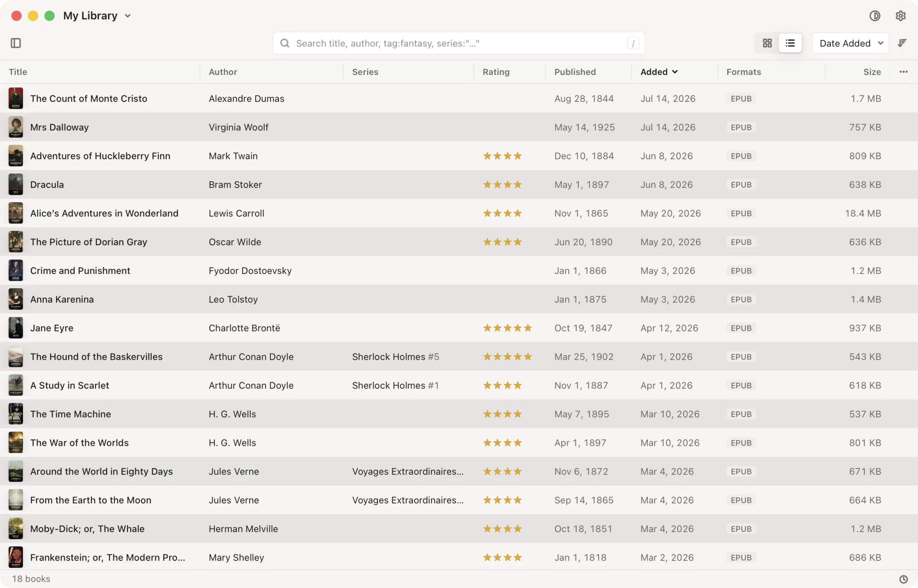Sort by Title column header
Screen dimensions: 918x588
coord(18,72)
